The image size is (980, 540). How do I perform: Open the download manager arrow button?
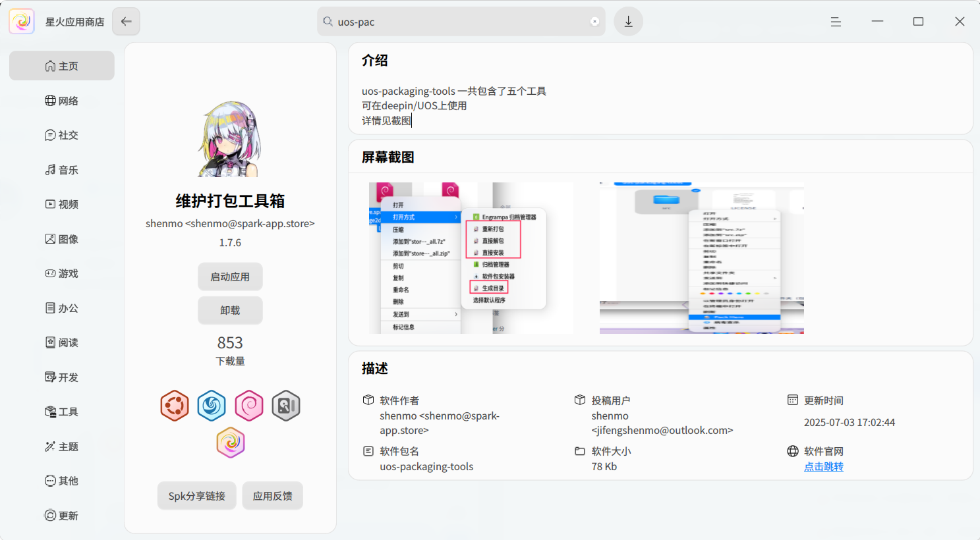(629, 22)
